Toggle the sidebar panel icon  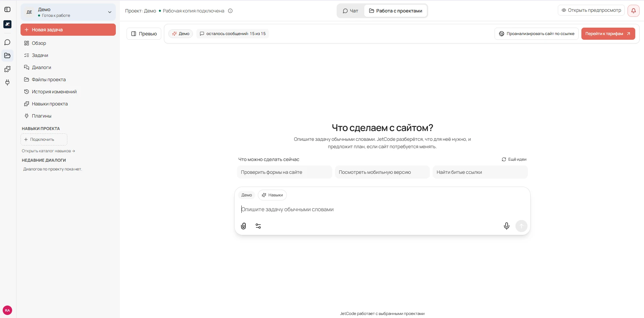(7, 9)
